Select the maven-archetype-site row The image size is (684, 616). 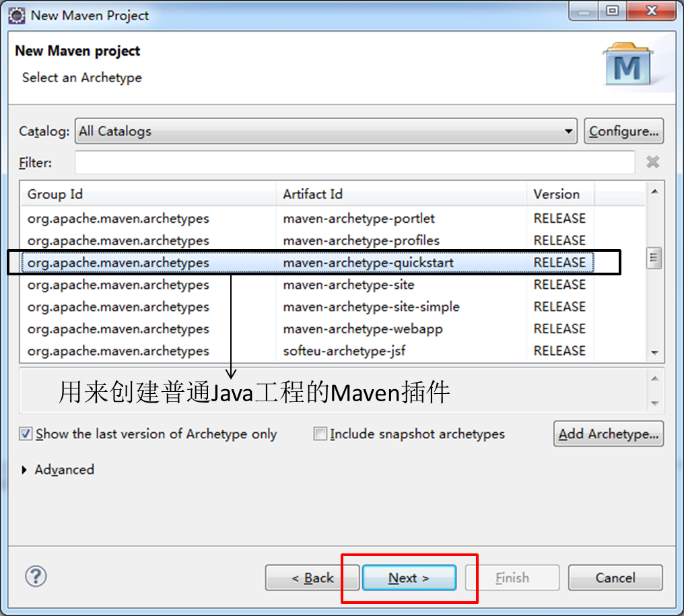(x=308, y=285)
